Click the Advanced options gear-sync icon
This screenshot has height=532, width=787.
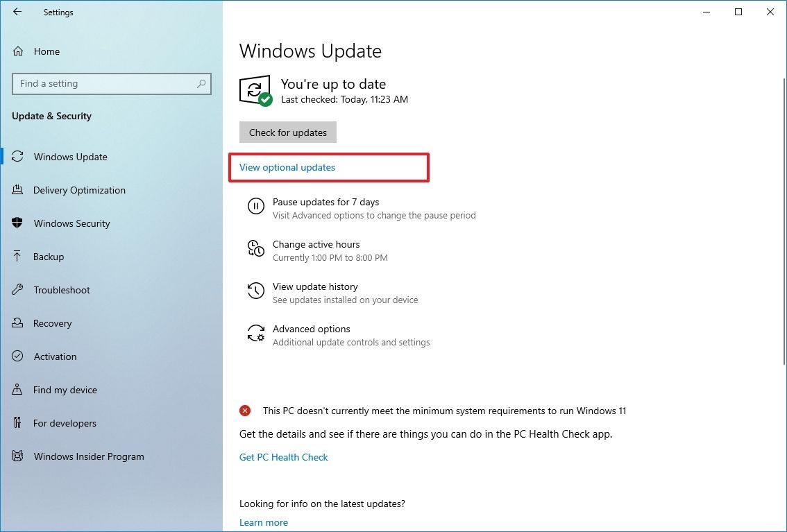(x=256, y=333)
